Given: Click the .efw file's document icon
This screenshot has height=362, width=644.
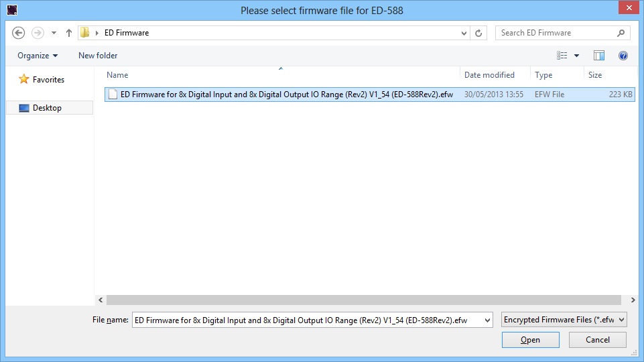Looking at the screenshot, I should (113, 95).
